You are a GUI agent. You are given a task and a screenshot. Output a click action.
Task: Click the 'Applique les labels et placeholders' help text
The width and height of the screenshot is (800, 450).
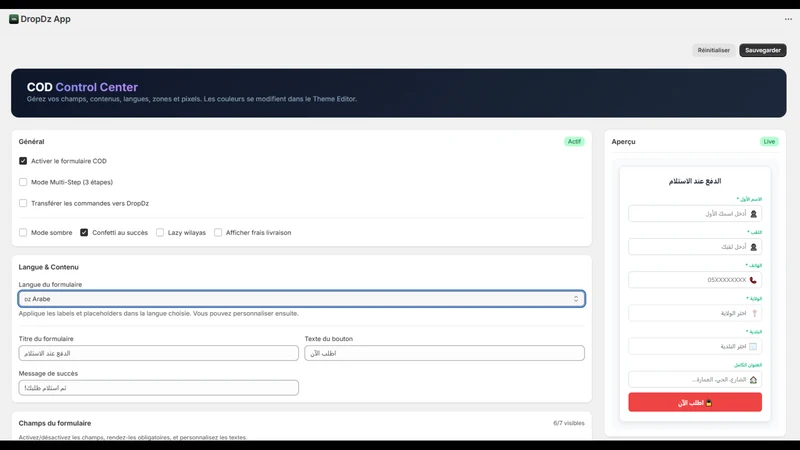point(159,314)
